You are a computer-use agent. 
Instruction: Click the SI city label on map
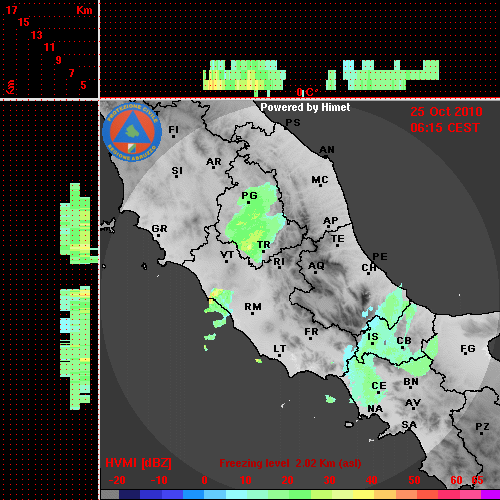click(x=177, y=171)
